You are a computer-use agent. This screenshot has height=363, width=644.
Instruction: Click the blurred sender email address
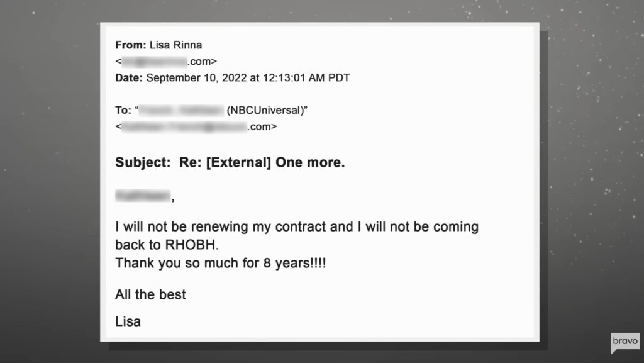tap(166, 62)
